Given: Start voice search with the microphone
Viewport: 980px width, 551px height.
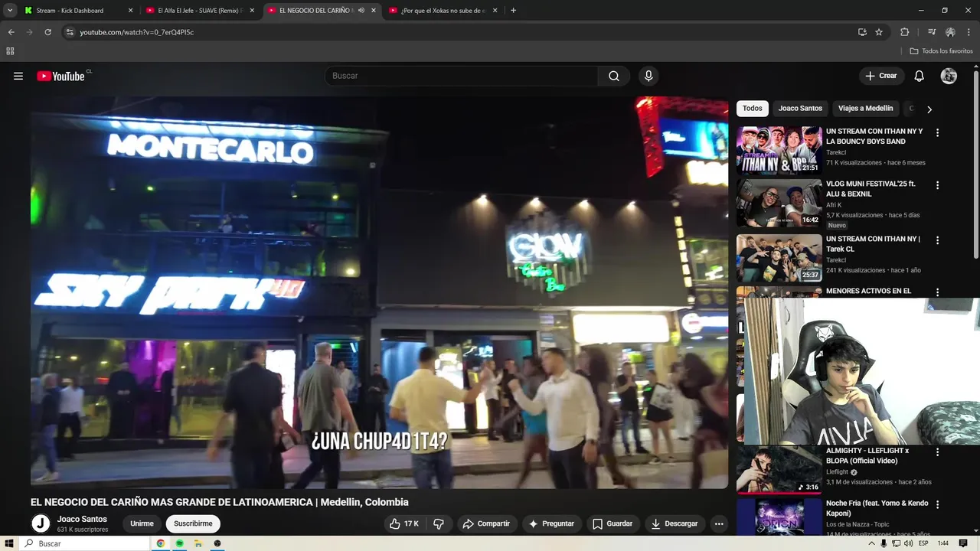Looking at the screenshot, I should 648,76.
